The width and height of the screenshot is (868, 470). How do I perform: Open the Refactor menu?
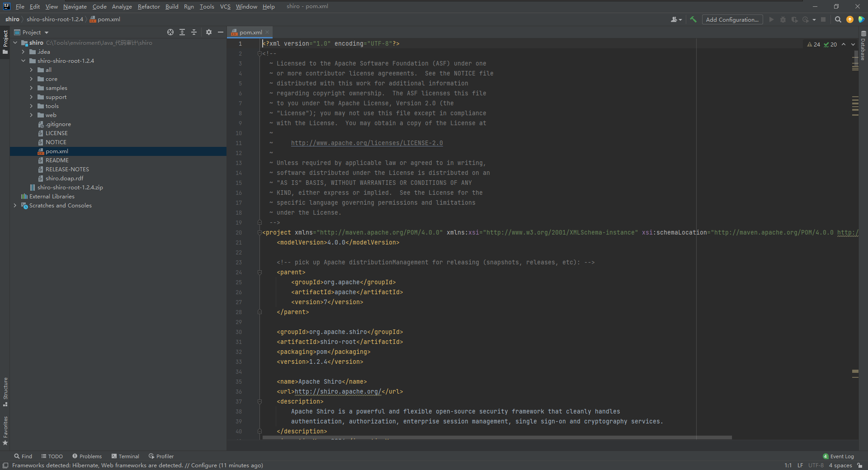click(x=149, y=6)
